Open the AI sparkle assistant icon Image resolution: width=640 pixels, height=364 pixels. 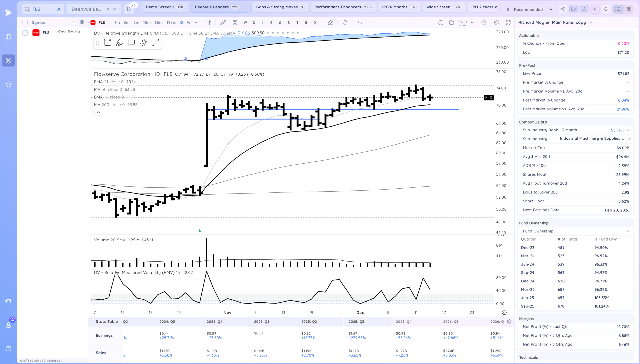595,9
